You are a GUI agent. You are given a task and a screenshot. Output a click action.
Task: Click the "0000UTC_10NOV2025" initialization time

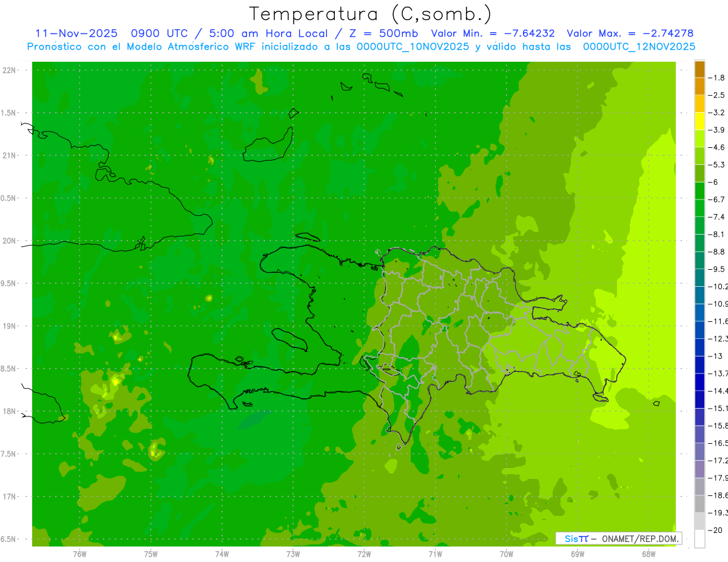tap(413, 47)
